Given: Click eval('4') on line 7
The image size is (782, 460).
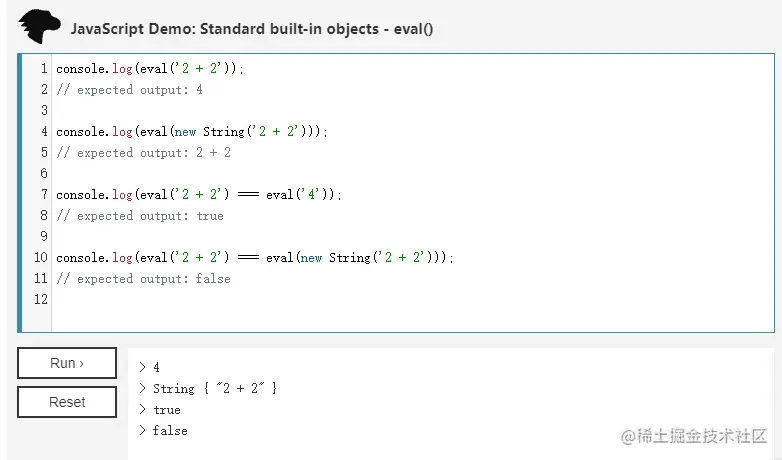Looking at the screenshot, I should point(302,195).
